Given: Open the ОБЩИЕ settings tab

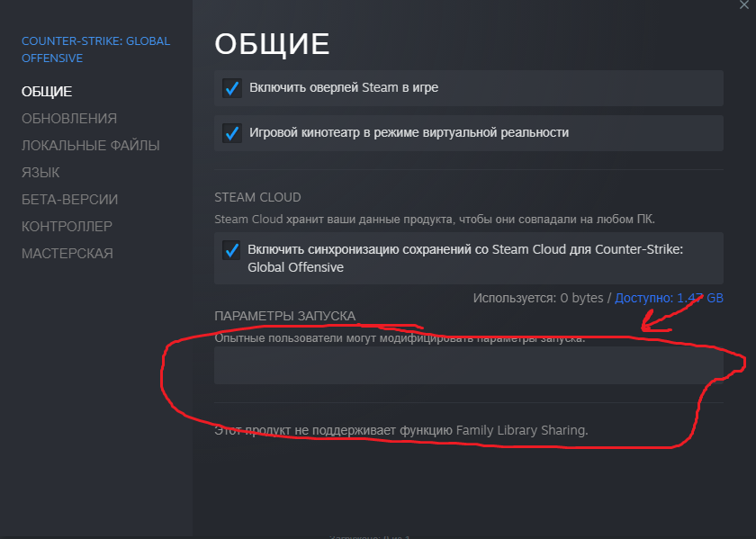Looking at the screenshot, I should point(47,91).
